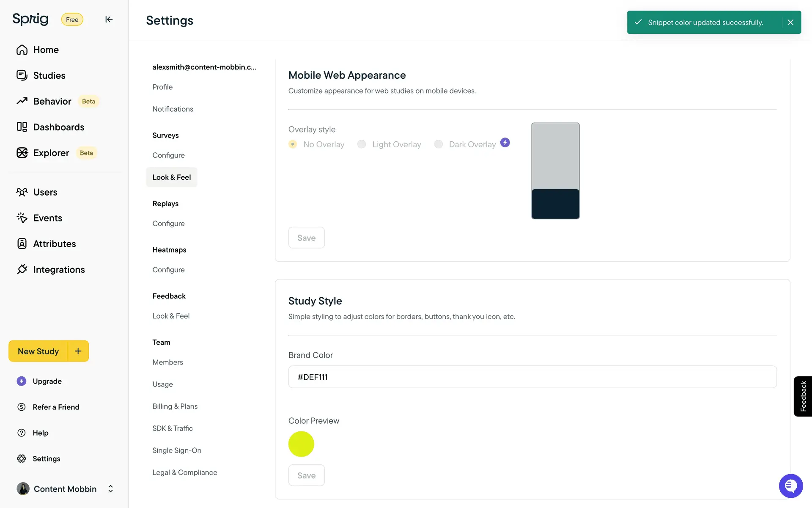Go to Billing & Plans settings

[175, 406]
